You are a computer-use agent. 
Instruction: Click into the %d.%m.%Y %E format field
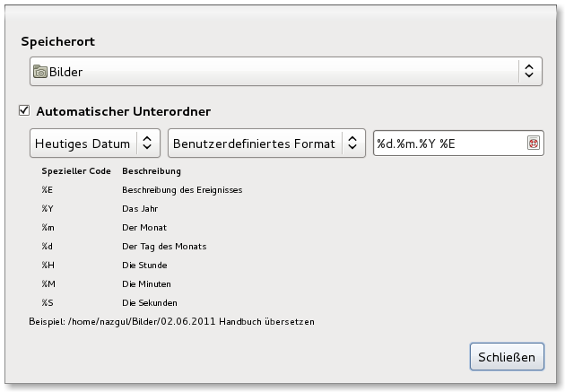[x=448, y=144]
